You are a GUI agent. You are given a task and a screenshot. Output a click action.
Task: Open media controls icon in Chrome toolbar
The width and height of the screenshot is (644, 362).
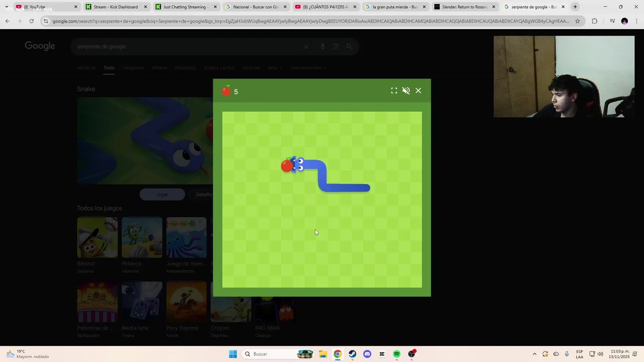pyautogui.click(x=612, y=21)
